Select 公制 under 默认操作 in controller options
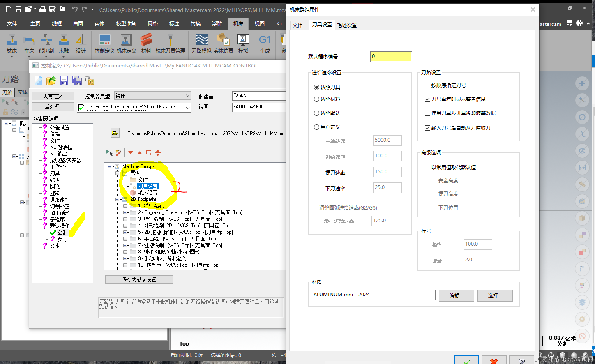595x364 pixels. 63,233
